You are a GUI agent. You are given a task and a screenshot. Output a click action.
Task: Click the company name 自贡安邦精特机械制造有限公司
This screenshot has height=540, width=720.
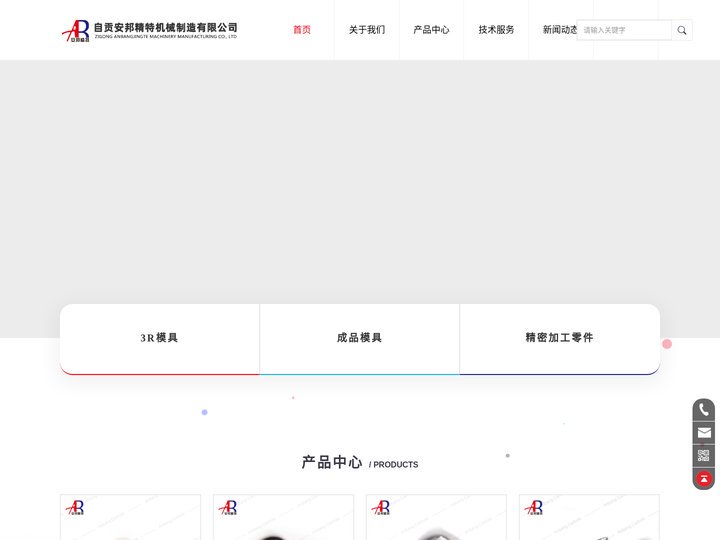[x=165, y=28]
